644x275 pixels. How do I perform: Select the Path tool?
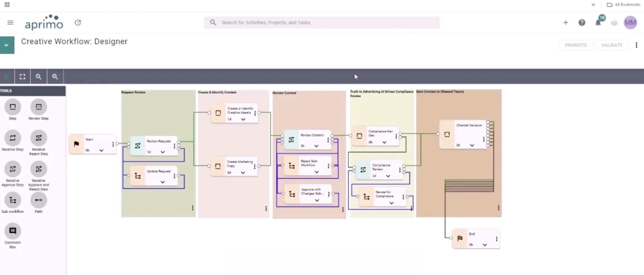(39, 200)
